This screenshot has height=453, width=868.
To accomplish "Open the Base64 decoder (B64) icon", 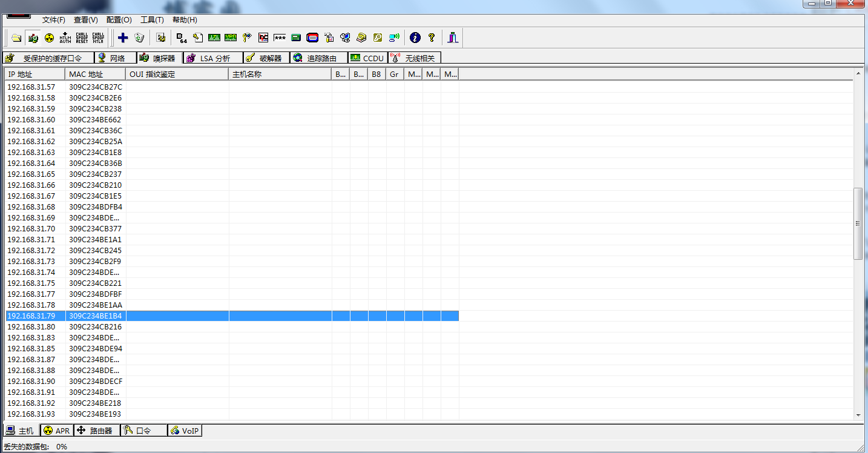I will coord(182,38).
